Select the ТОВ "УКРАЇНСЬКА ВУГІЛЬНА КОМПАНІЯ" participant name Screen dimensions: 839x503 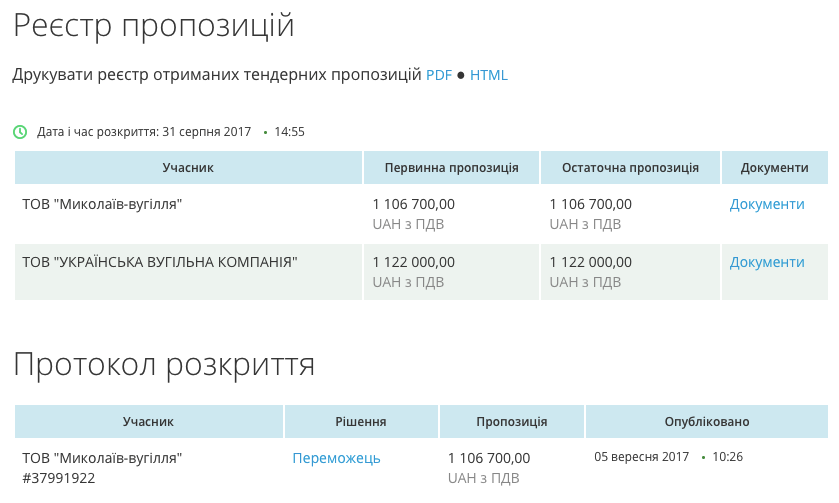coord(160,262)
